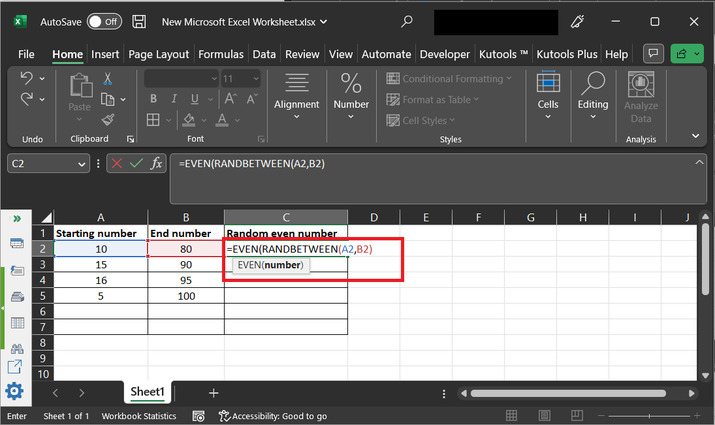Toggle the AutoSave switch

pyautogui.click(x=104, y=21)
